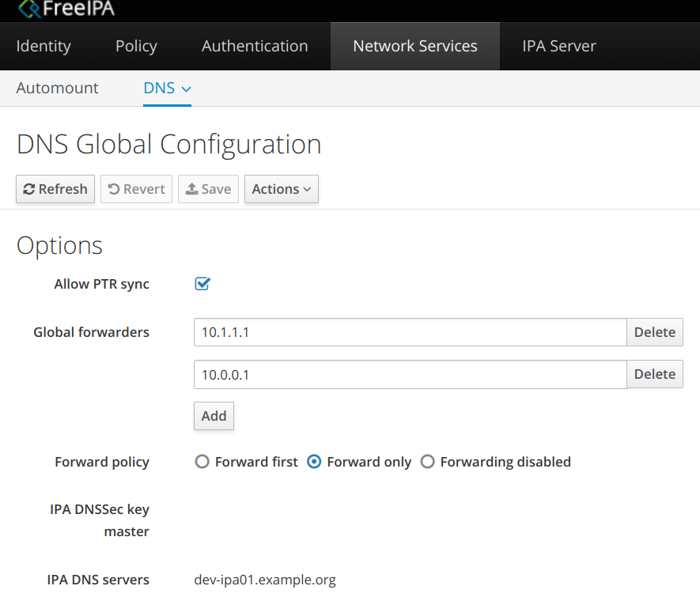Click the Allow PTR sync label
Screen dimensions: 700x601
[x=101, y=284]
